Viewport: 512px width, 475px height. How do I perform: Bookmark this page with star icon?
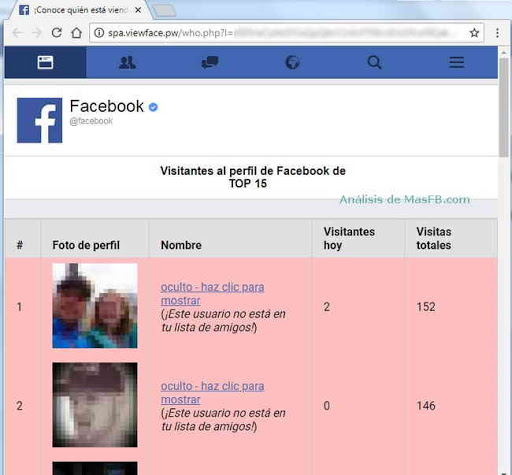point(474,33)
